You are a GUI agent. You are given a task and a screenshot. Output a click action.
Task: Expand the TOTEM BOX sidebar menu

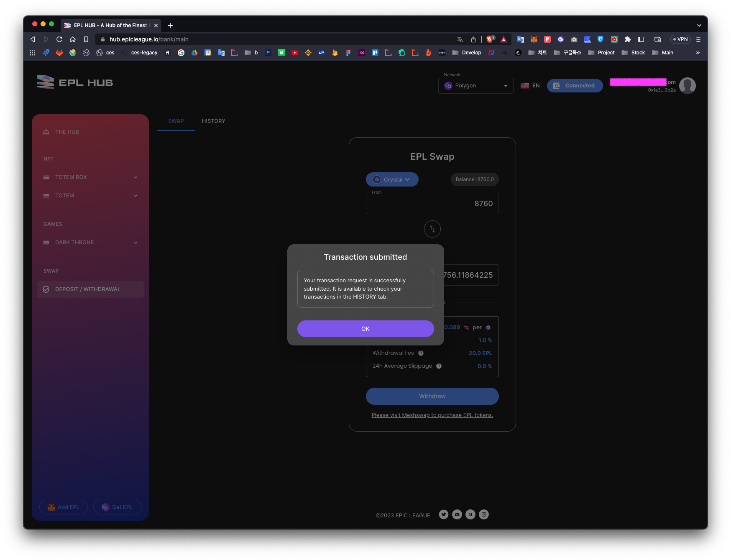point(90,177)
